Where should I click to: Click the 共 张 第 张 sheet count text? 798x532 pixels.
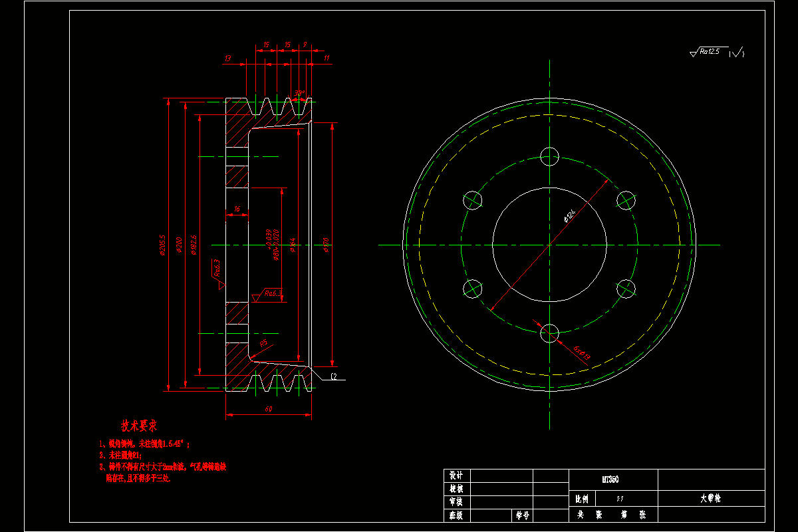tap(611, 515)
